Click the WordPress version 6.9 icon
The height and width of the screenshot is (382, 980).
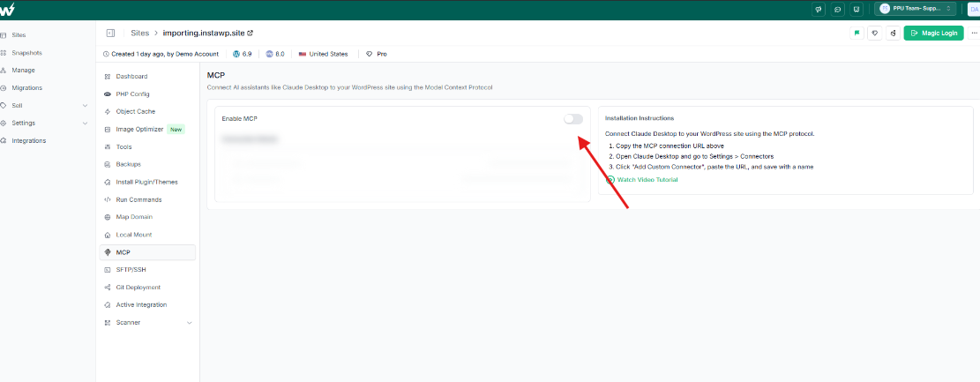click(236, 54)
